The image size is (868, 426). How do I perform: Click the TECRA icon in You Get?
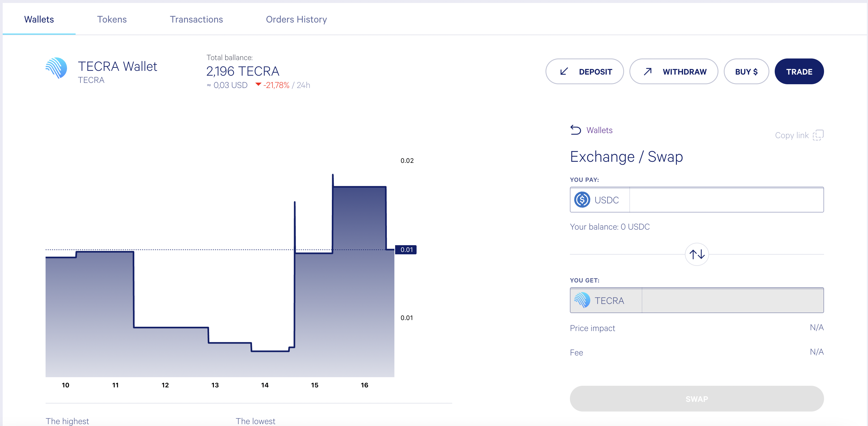coord(582,300)
